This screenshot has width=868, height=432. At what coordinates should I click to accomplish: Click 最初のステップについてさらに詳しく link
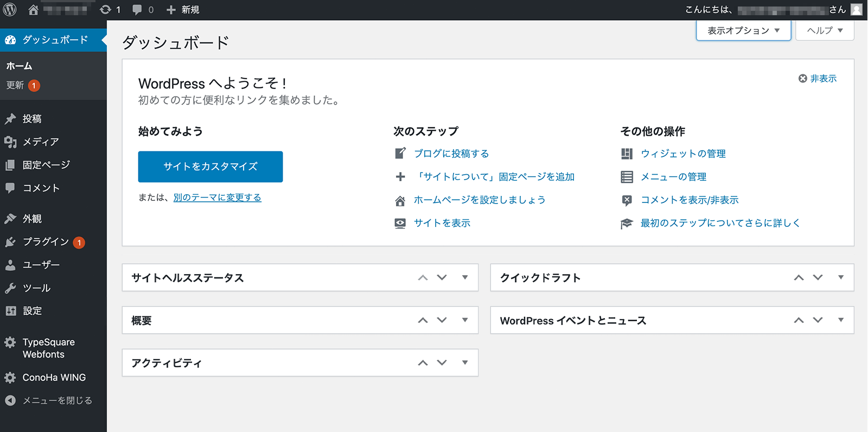(x=720, y=223)
